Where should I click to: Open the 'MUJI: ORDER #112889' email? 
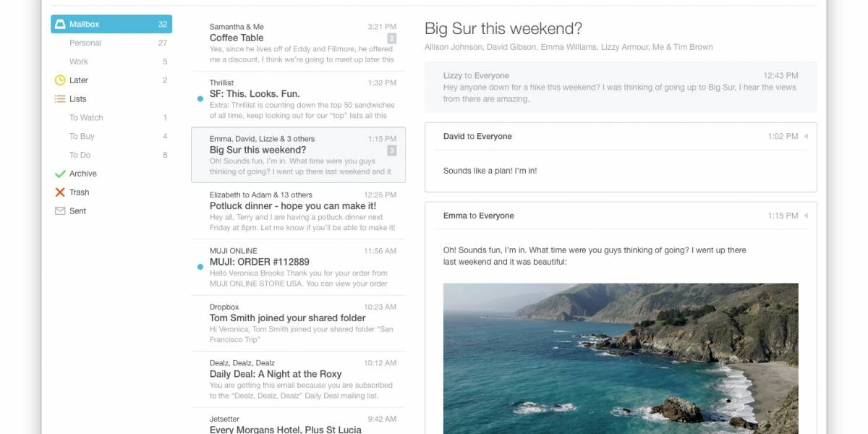(298, 267)
